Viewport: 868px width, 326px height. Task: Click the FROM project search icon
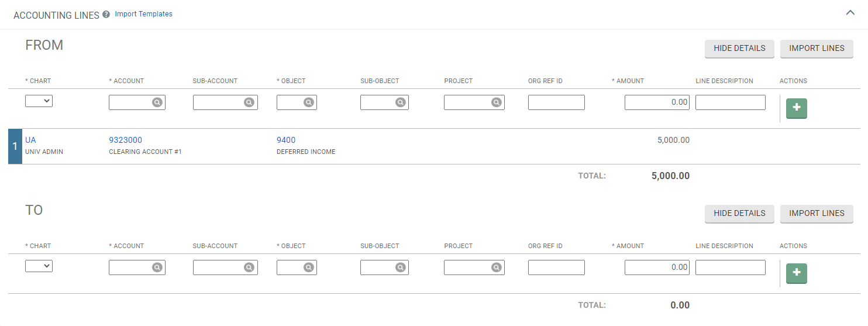pyautogui.click(x=496, y=102)
